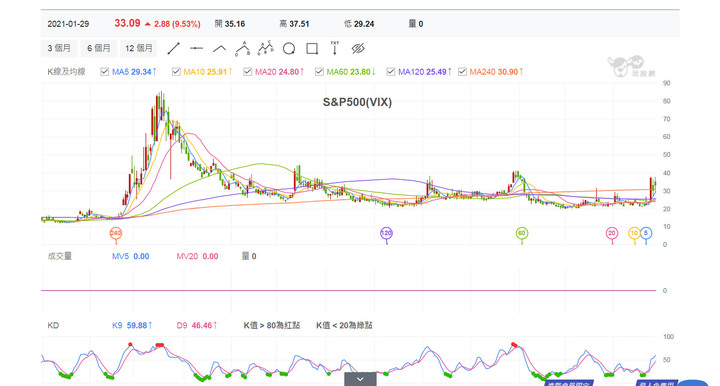Click the date 2021-01-29

(68, 24)
